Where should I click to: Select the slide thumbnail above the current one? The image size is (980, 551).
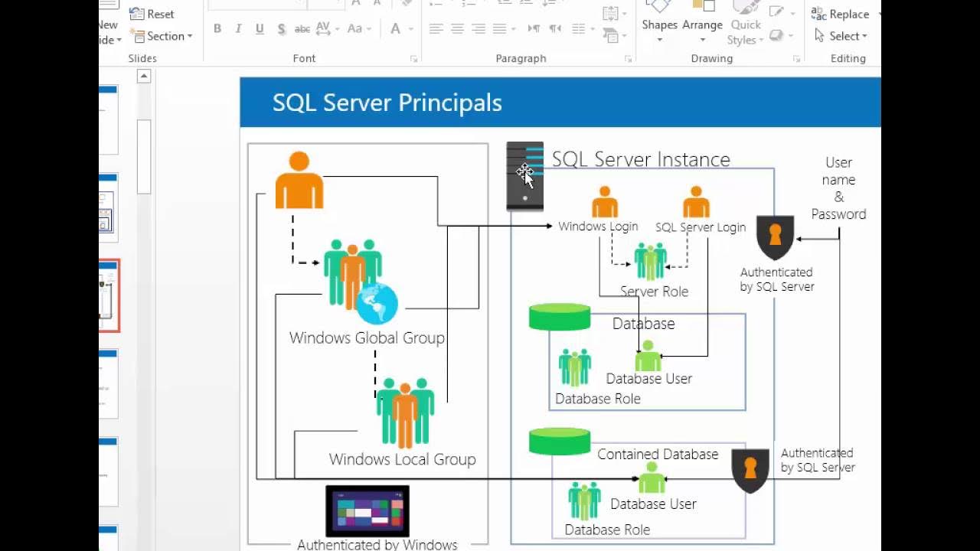coord(108,208)
